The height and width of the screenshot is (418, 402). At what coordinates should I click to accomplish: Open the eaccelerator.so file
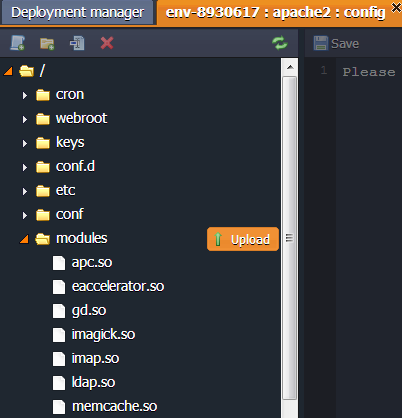point(118,287)
